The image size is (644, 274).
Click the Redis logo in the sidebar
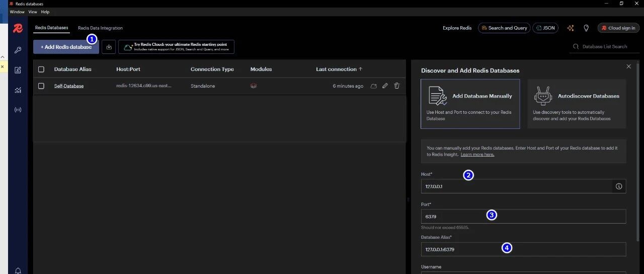point(18,28)
